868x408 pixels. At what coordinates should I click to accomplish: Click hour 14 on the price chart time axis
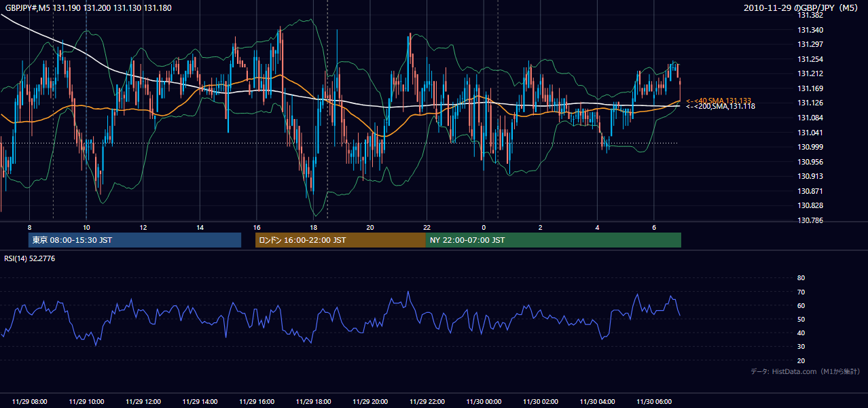200,227
